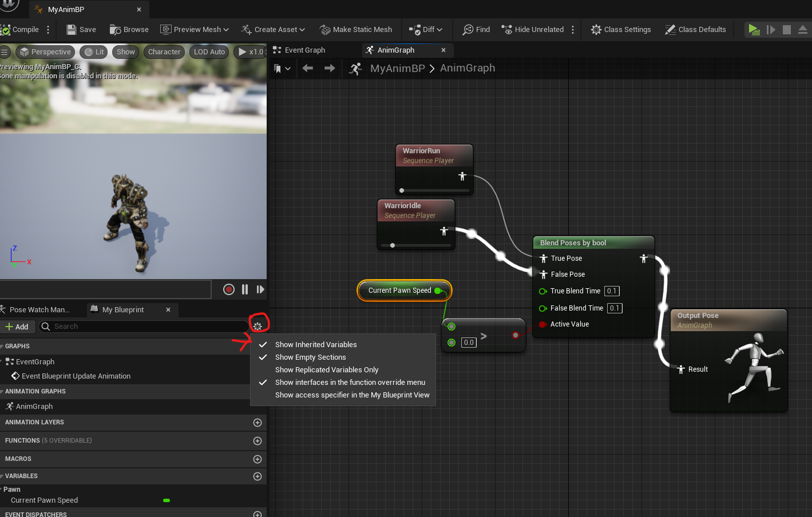Pause the animation preview
The image size is (812, 517).
tap(245, 289)
